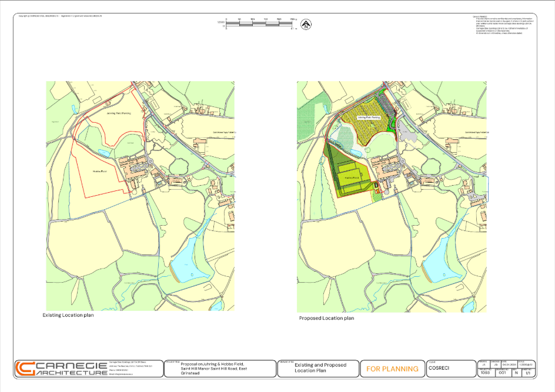Click the general notes text block

click(503, 25)
